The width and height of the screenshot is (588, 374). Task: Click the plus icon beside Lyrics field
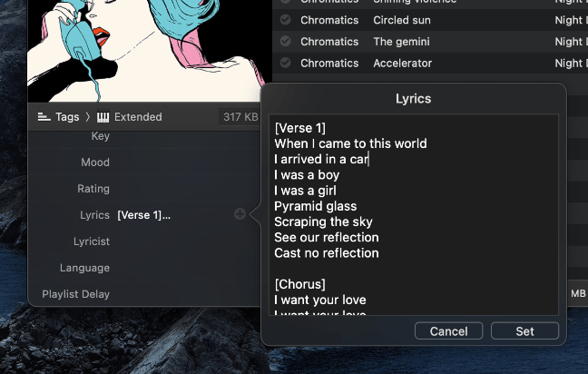(x=240, y=214)
